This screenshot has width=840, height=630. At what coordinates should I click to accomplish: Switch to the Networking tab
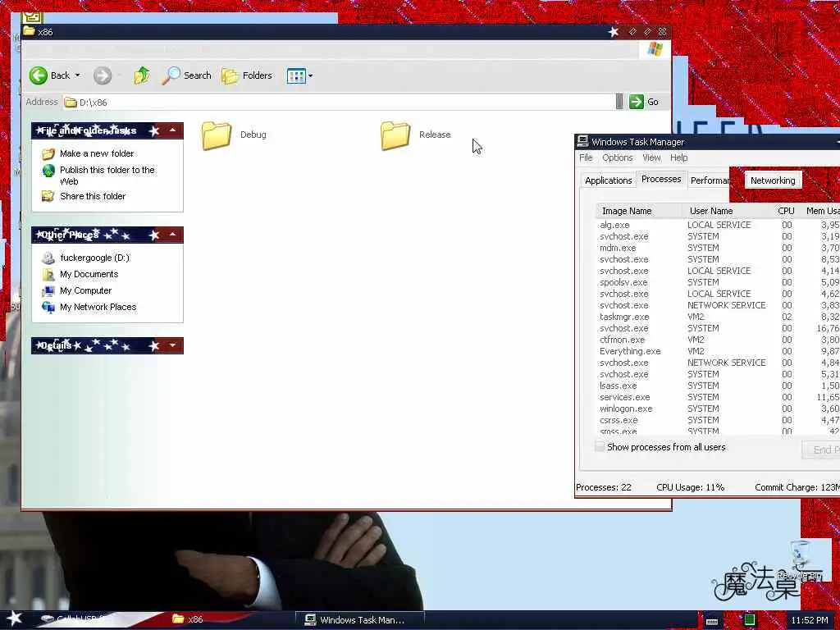pos(773,180)
